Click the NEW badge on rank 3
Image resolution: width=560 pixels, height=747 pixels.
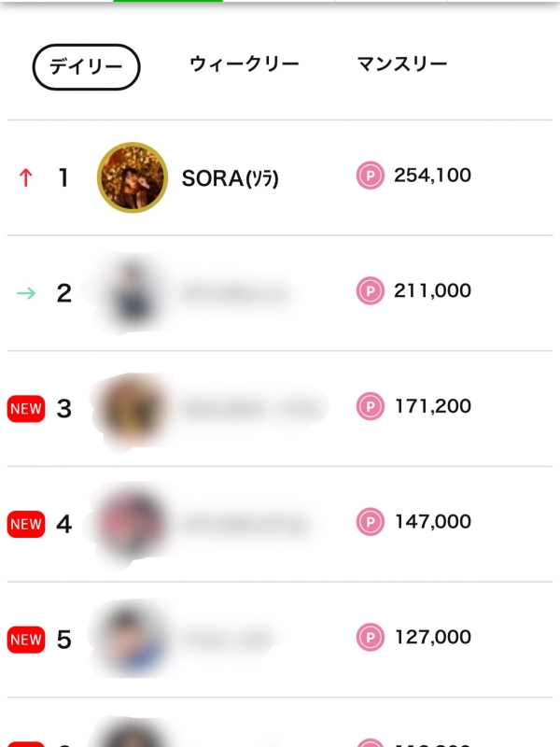click(26, 408)
